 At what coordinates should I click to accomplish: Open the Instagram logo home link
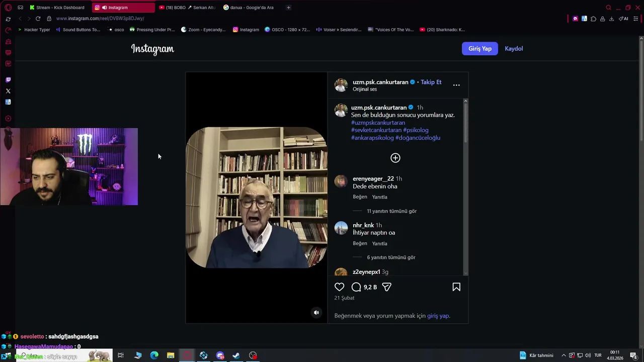point(152,49)
